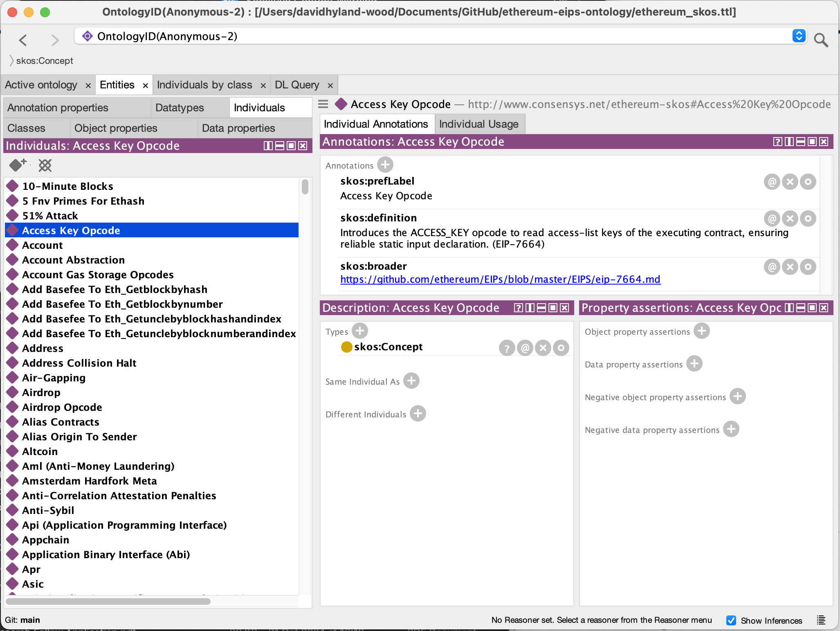The height and width of the screenshot is (631, 840).
Task: Annotate the skos:Concept type assertion
Action: (x=525, y=348)
